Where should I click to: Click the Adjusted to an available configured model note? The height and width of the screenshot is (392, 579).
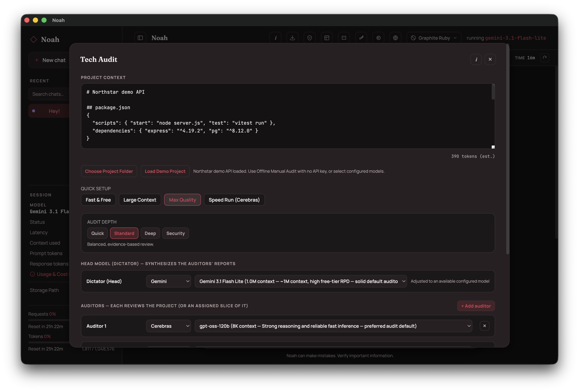(450, 281)
